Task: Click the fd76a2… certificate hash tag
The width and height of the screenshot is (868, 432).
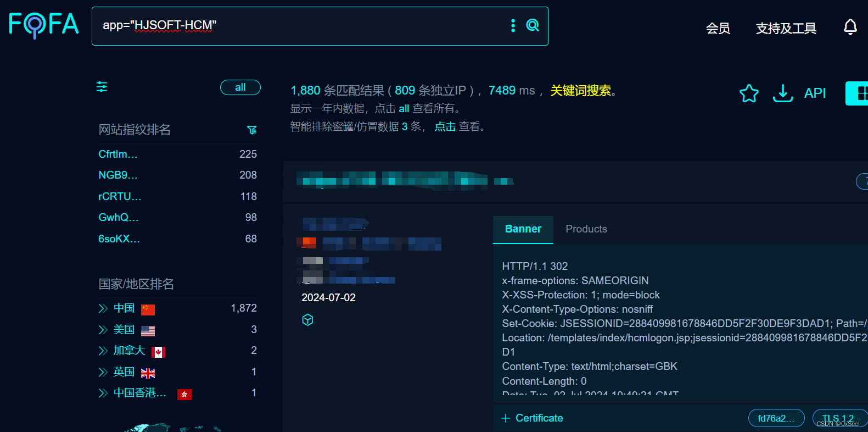Action: pyautogui.click(x=776, y=418)
